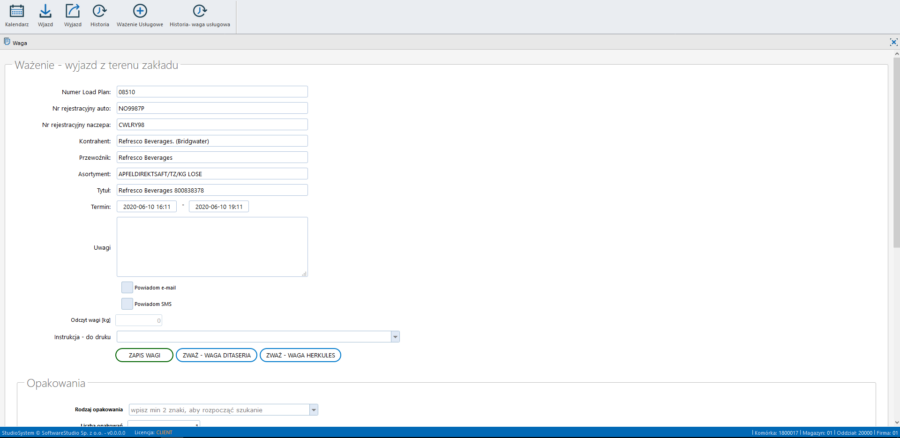Click the Rodzaj opakowania search field
Screen dimensions: 900x438
pyautogui.click(x=219, y=410)
